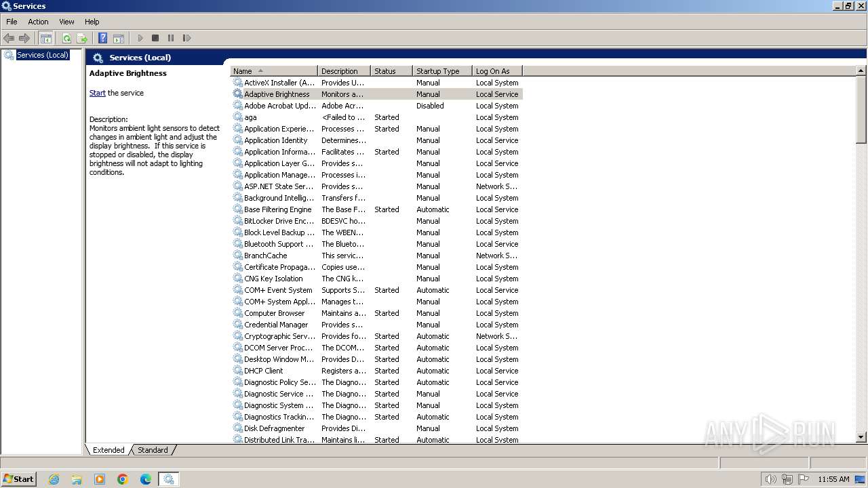Select the CNG Key Isolation service
This screenshot has width=868, height=488.
coord(273,279)
